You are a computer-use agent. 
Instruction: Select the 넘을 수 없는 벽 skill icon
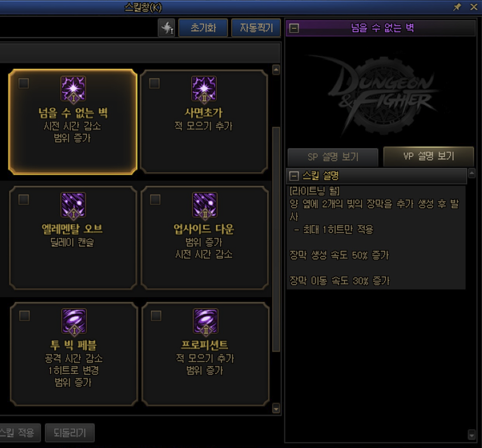pyautogui.click(x=73, y=89)
